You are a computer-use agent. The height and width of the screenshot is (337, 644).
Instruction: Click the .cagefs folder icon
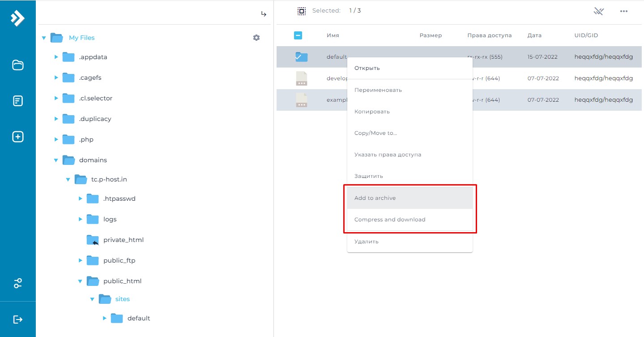(x=68, y=78)
